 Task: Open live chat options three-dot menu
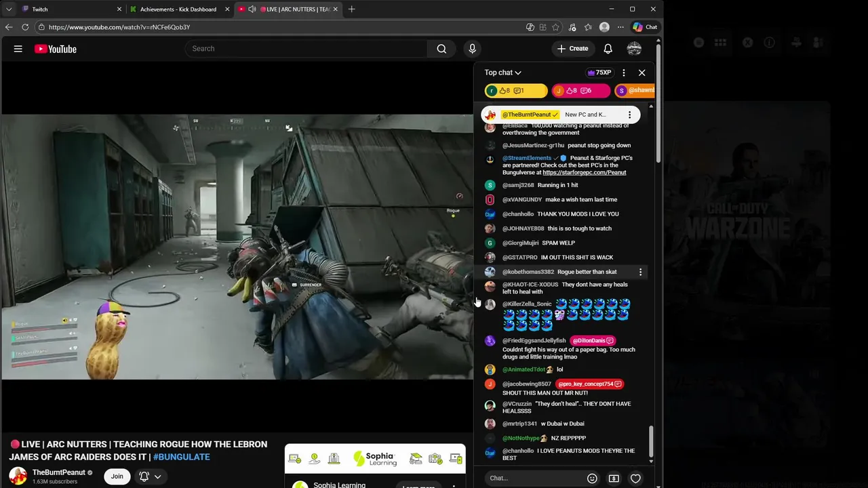tap(624, 73)
